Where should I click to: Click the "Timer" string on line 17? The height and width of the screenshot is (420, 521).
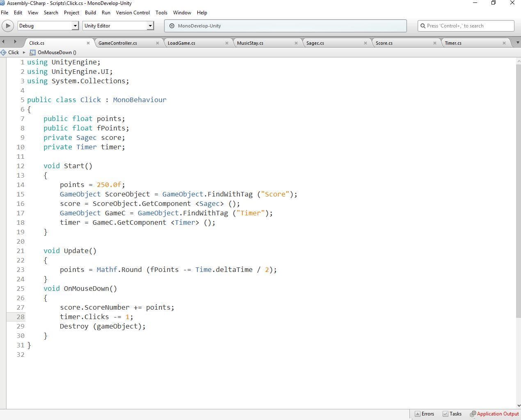250,213
